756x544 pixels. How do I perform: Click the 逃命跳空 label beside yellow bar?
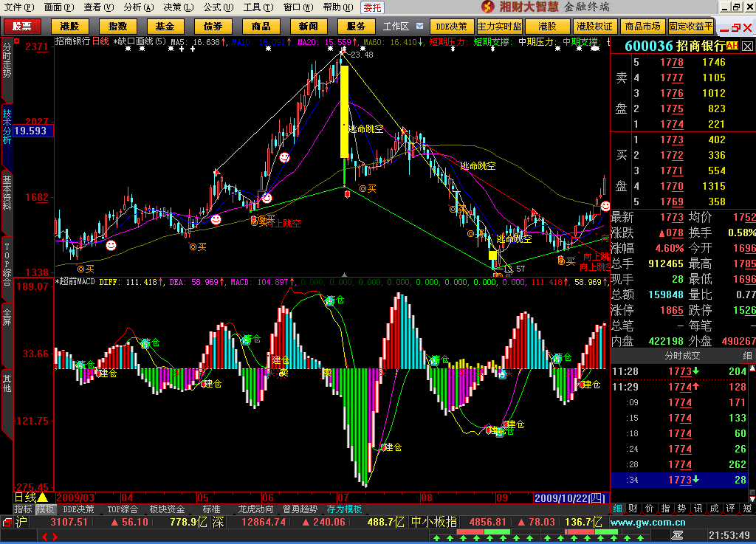tap(365, 129)
